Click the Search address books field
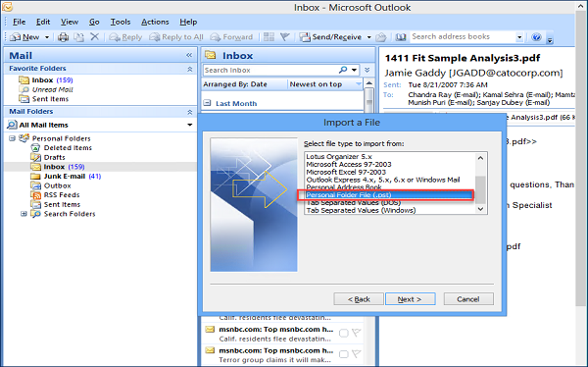The image size is (588, 367). pyautogui.click(x=463, y=37)
